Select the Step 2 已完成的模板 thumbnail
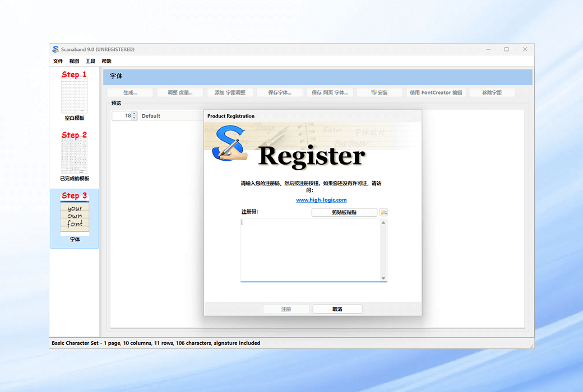The image size is (583, 392). click(x=75, y=156)
